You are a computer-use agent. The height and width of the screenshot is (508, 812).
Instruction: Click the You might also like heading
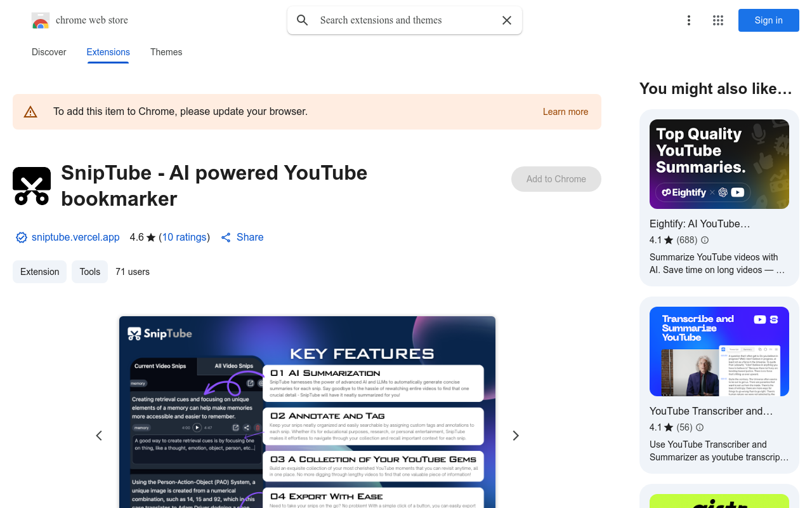coord(716,89)
